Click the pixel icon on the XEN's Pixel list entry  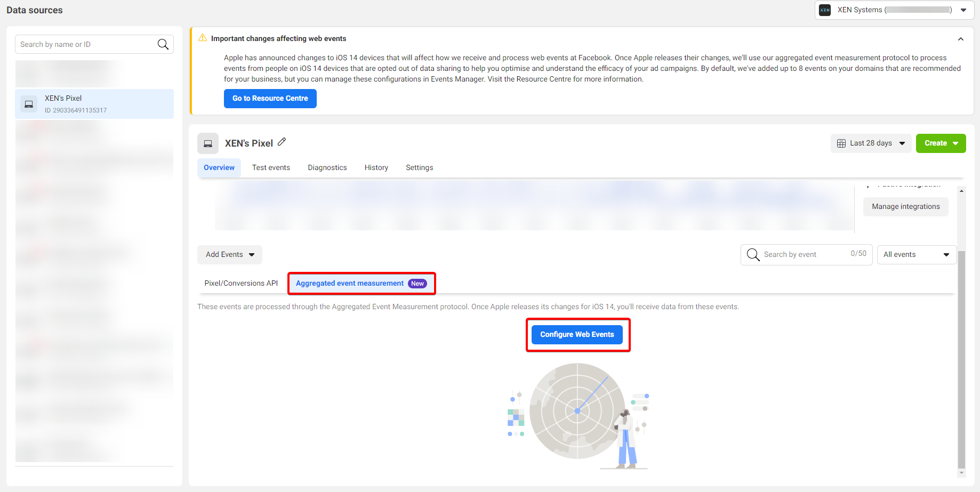[x=29, y=103]
